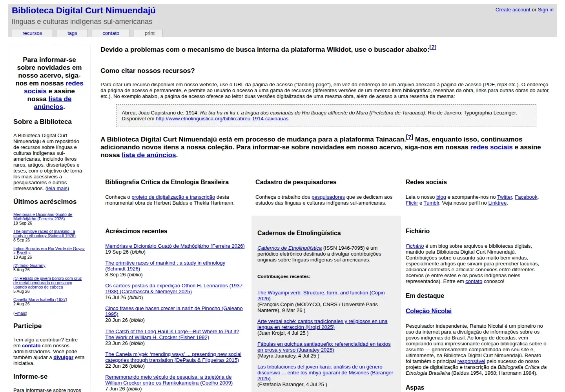The width and height of the screenshot is (565, 392).
Task: Click the Create account link
Action: (513, 10)
